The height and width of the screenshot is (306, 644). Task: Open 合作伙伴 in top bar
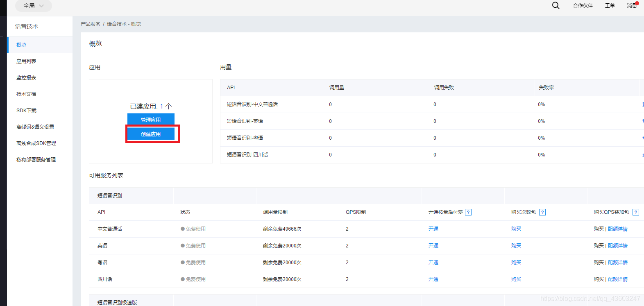click(583, 6)
